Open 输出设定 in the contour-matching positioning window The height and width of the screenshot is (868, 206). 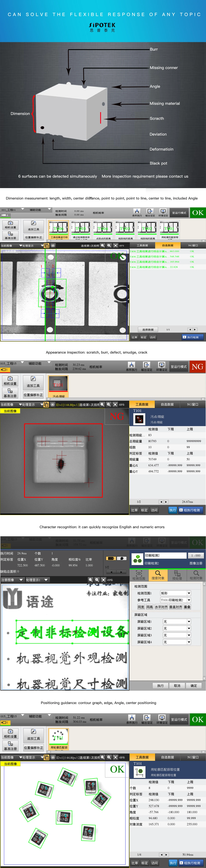147,719
